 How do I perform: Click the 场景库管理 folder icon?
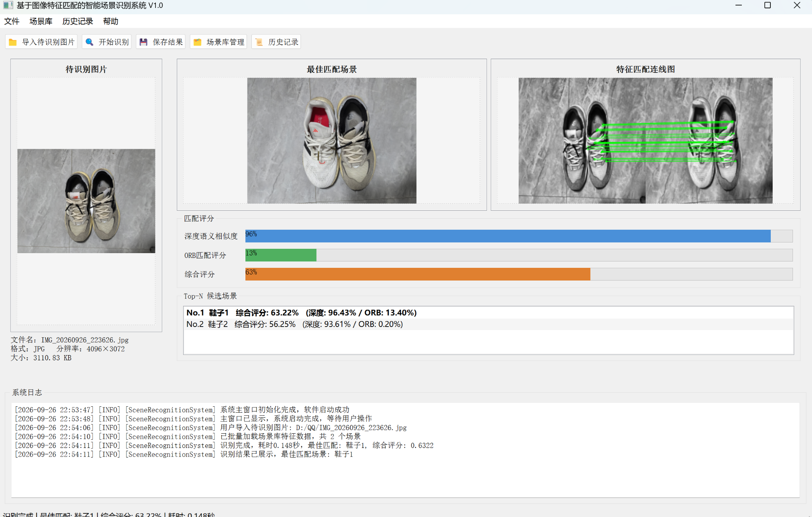click(197, 42)
